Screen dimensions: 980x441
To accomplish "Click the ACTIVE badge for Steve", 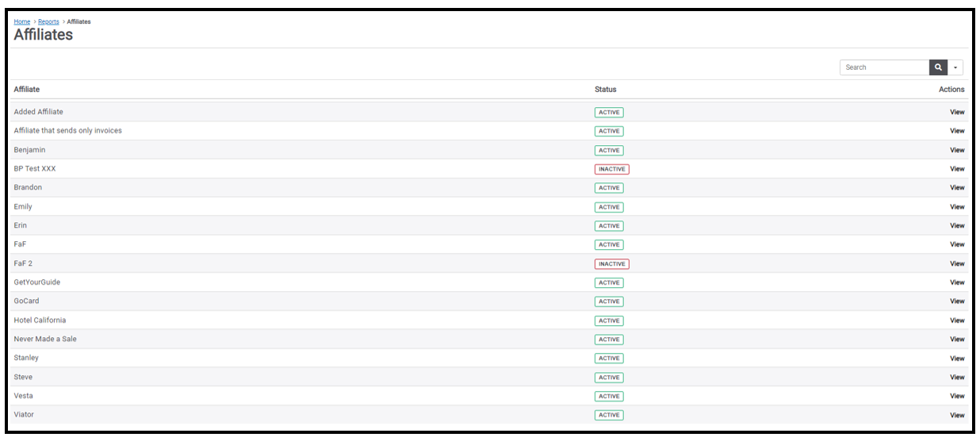I will coord(609,378).
